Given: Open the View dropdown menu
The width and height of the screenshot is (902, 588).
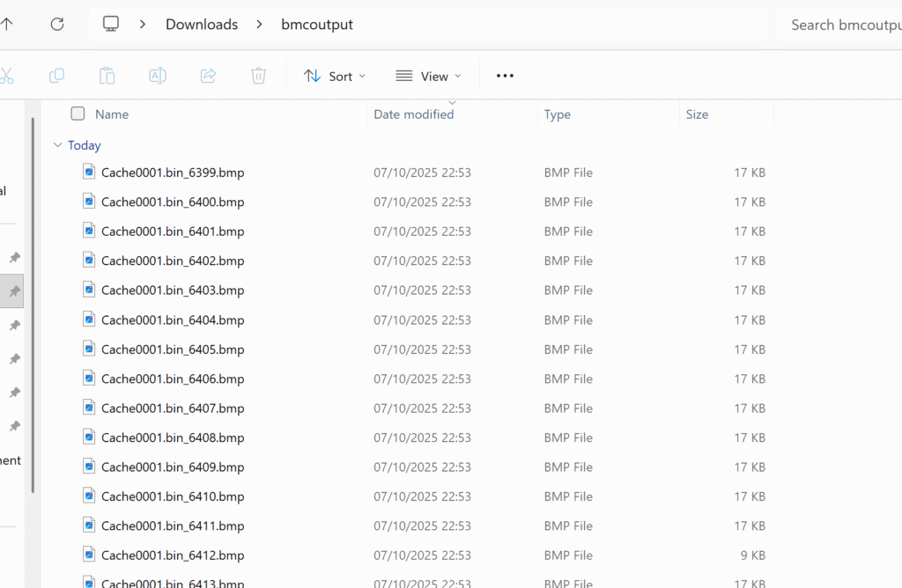Looking at the screenshot, I should point(428,76).
